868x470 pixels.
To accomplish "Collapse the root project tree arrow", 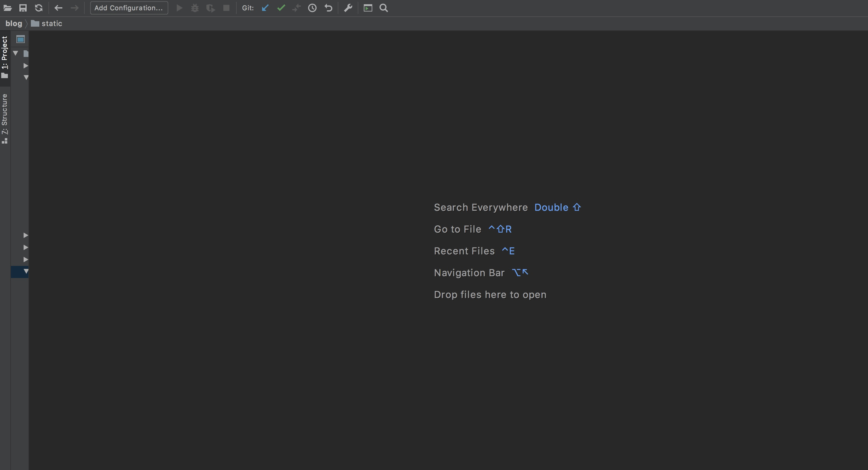I will coord(15,53).
